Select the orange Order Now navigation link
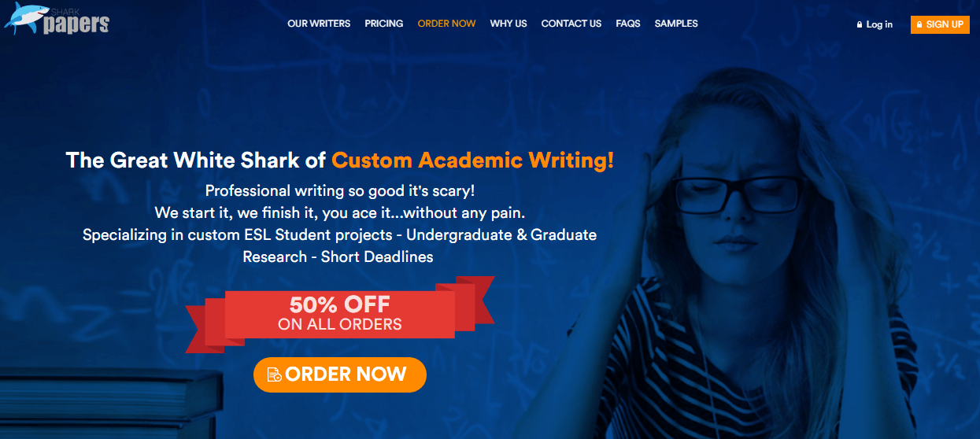980x439 pixels. point(446,24)
